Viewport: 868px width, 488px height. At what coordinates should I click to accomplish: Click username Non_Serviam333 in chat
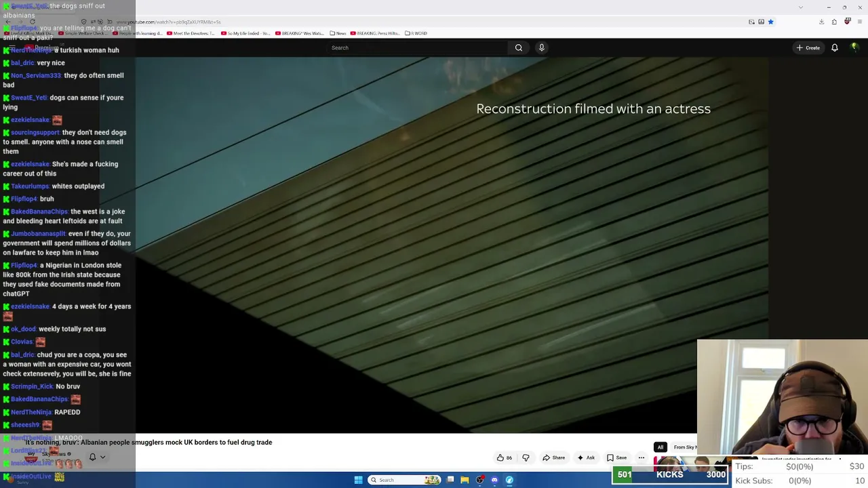point(36,76)
